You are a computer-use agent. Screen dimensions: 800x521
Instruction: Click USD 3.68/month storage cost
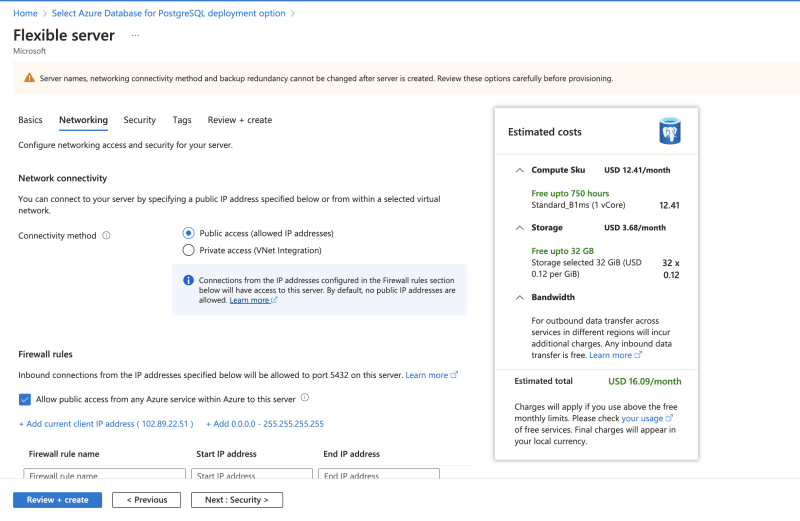click(x=635, y=228)
